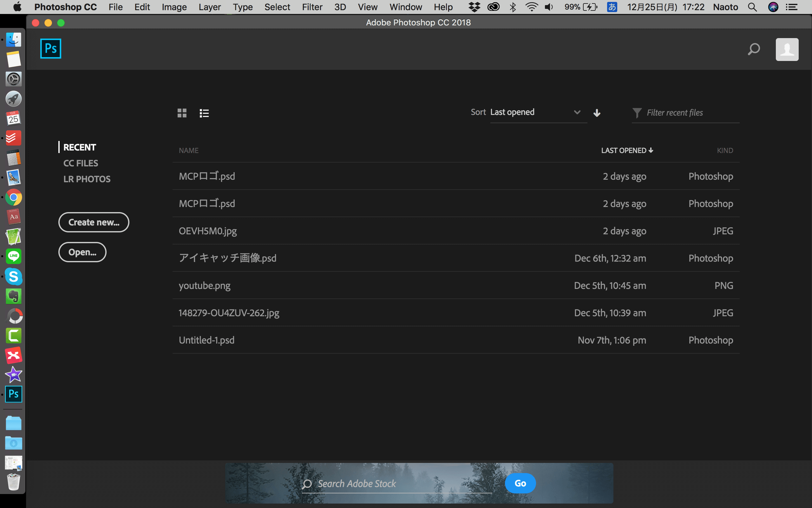
Task: Click the Create new... button
Action: tap(94, 222)
